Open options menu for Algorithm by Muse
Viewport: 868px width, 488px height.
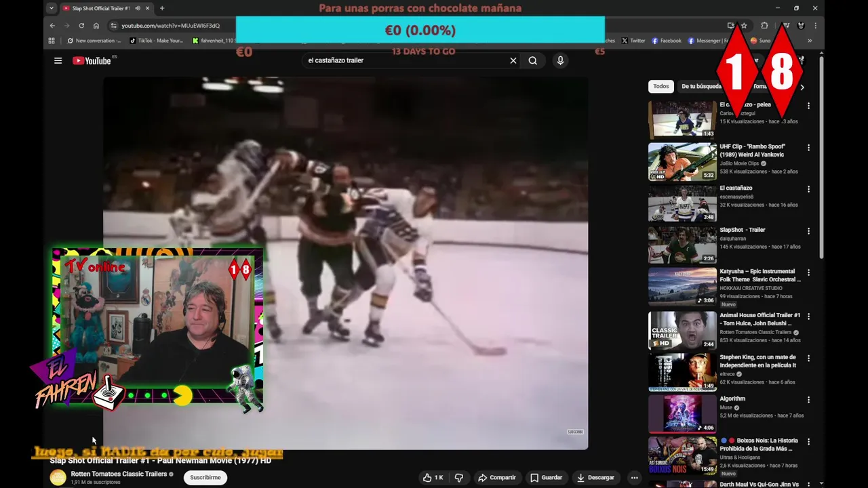pos(808,400)
